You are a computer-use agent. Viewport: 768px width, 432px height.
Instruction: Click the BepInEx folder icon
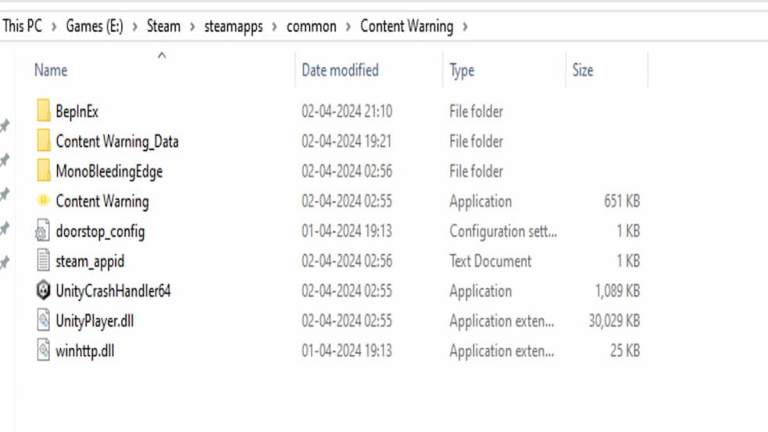pyautogui.click(x=43, y=111)
